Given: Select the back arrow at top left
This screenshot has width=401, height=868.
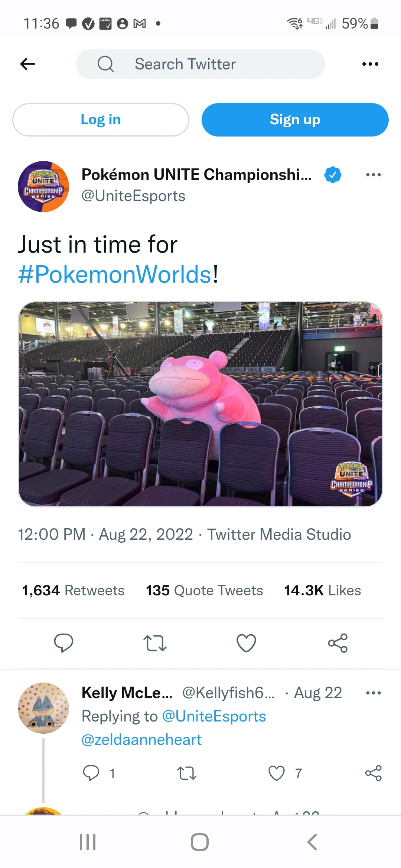Looking at the screenshot, I should pos(27,64).
